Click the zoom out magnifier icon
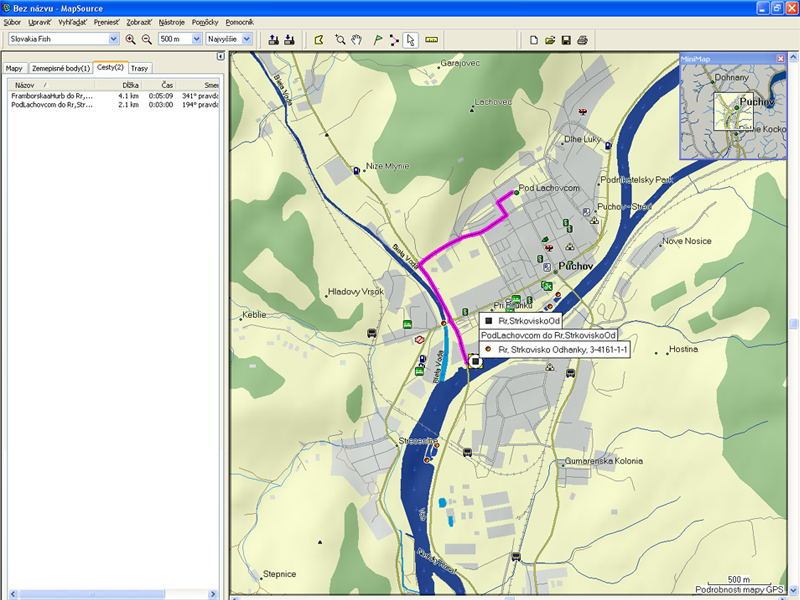 [x=147, y=39]
